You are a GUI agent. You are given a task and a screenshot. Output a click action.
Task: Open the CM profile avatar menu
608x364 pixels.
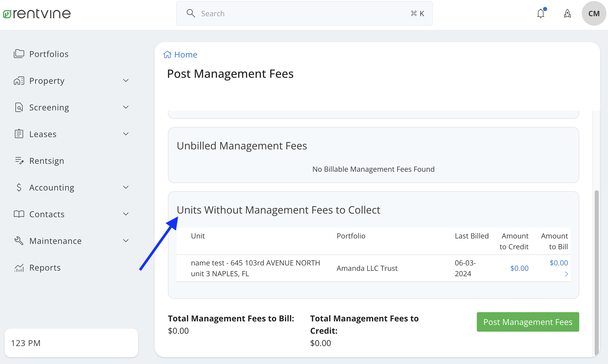click(594, 13)
